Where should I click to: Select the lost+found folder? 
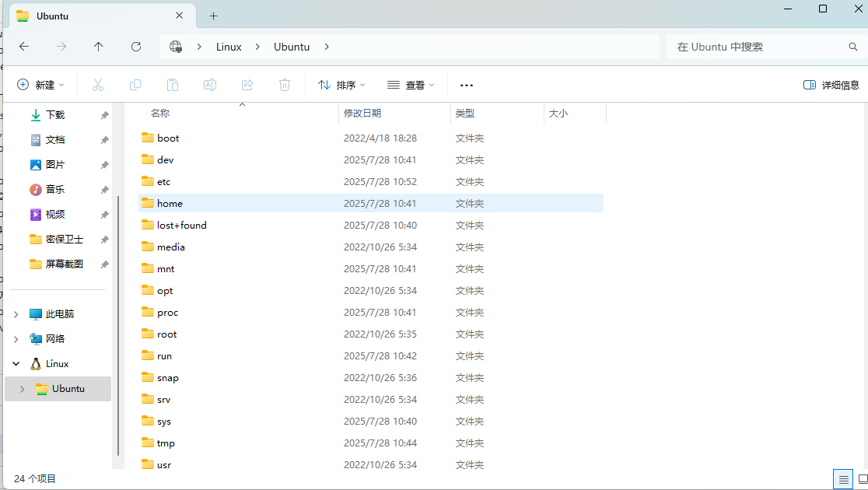point(181,226)
